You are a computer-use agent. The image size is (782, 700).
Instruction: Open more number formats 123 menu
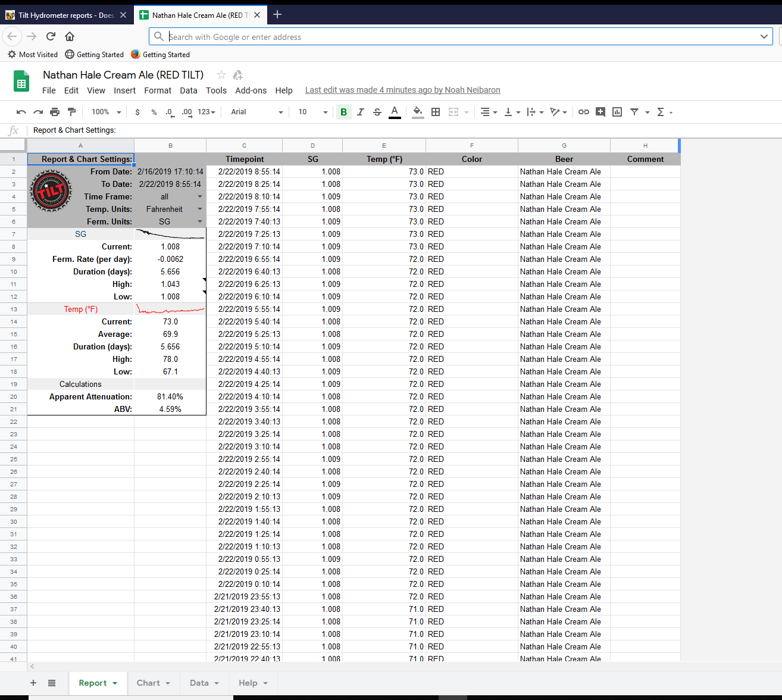point(207,112)
